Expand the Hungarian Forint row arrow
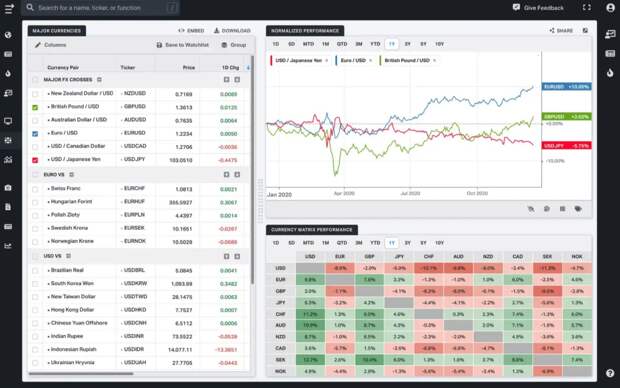Viewport: 620px width, 388px height. coord(48,202)
